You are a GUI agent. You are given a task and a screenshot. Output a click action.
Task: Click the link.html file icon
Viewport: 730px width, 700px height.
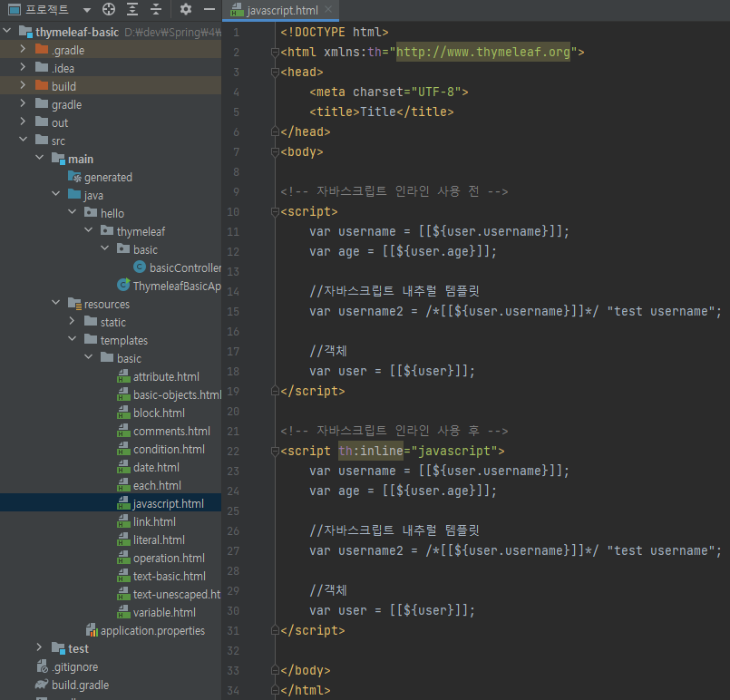pos(123,520)
